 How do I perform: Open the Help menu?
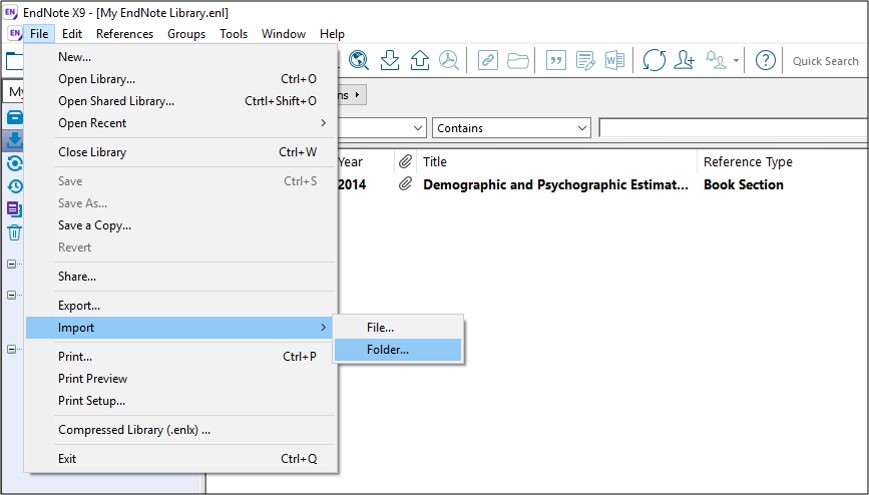pos(332,34)
